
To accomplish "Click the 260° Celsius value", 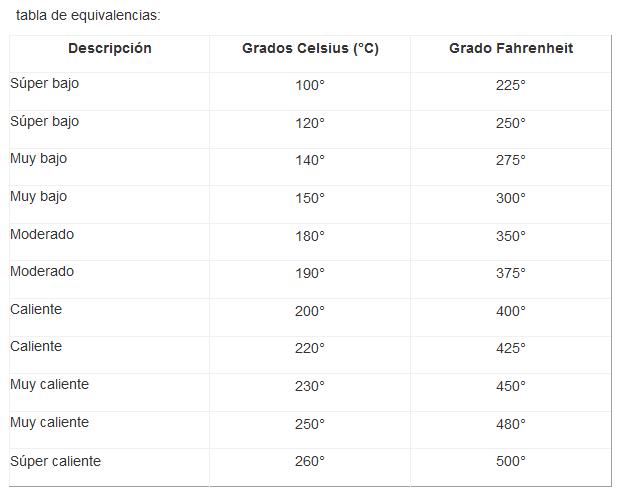I will pos(310,461).
